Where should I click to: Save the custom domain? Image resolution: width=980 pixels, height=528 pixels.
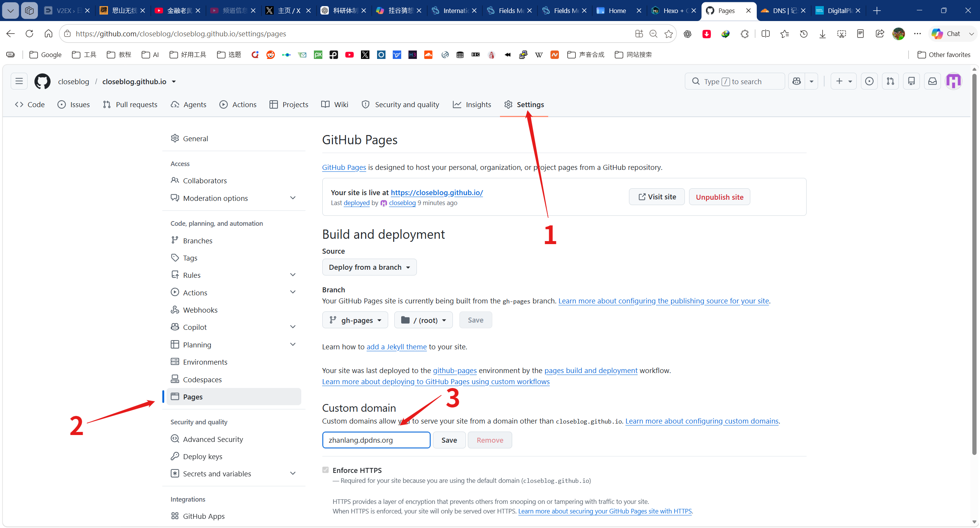point(449,440)
